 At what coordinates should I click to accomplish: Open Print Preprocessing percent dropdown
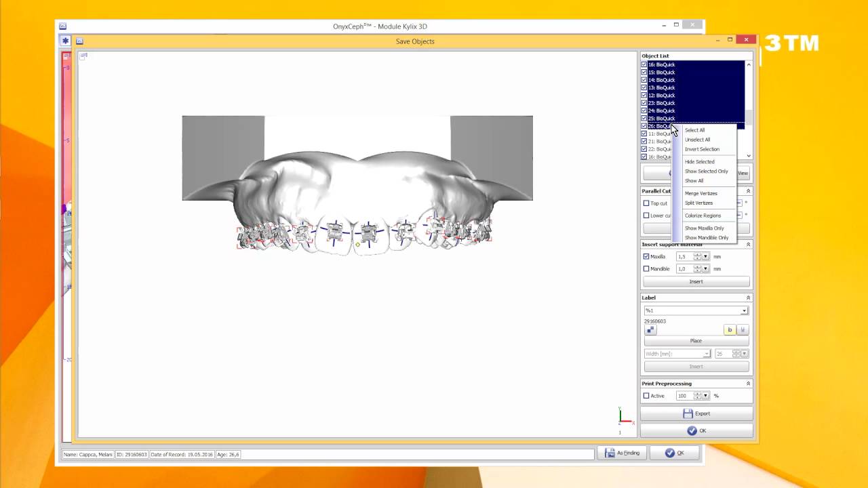click(x=706, y=396)
